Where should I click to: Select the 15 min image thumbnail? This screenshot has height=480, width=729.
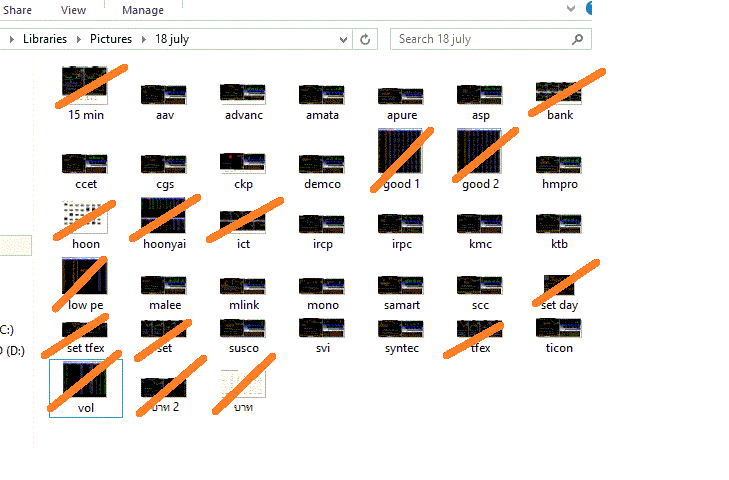[85, 86]
